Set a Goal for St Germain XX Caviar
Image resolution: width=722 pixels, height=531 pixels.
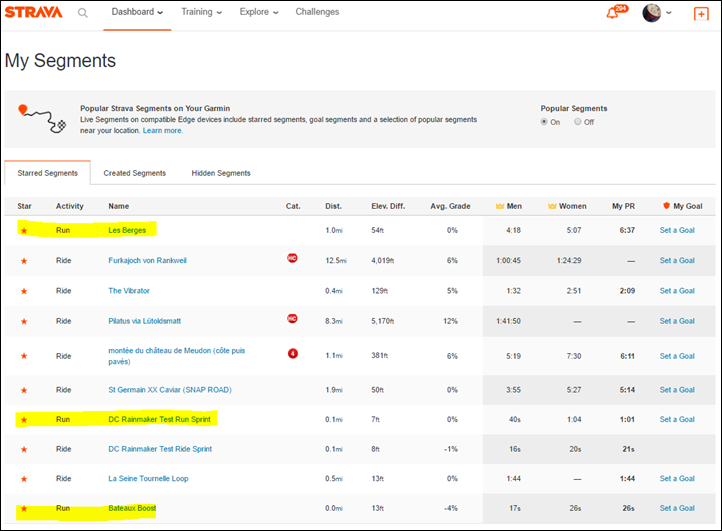[x=677, y=390]
